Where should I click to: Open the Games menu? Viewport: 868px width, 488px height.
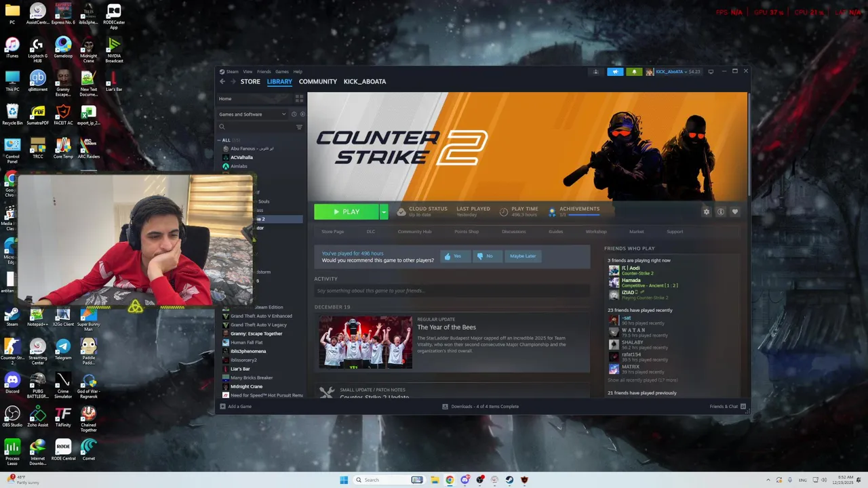(x=281, y=71)
